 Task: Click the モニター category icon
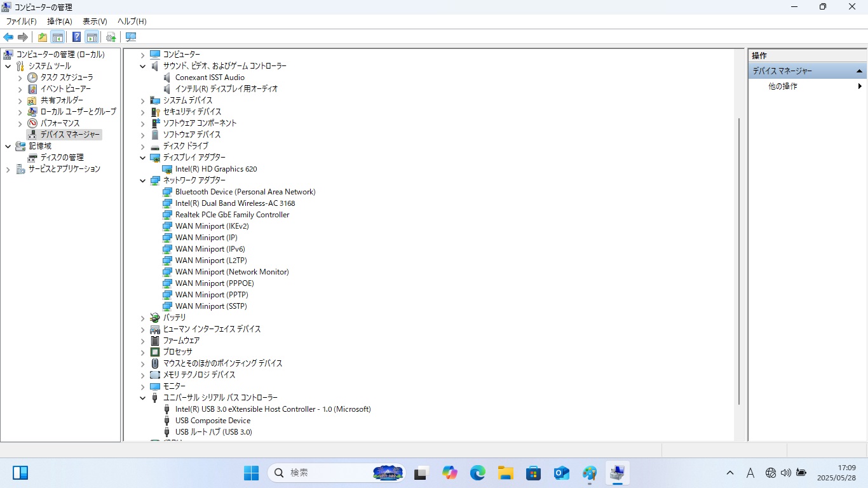(x=155, y=386)
